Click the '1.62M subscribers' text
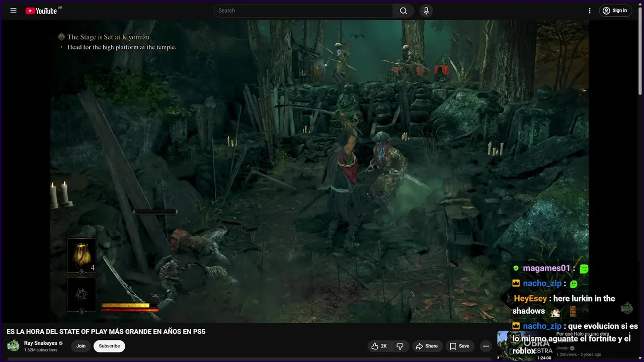644x362 pixels. [x=41, y=350]
